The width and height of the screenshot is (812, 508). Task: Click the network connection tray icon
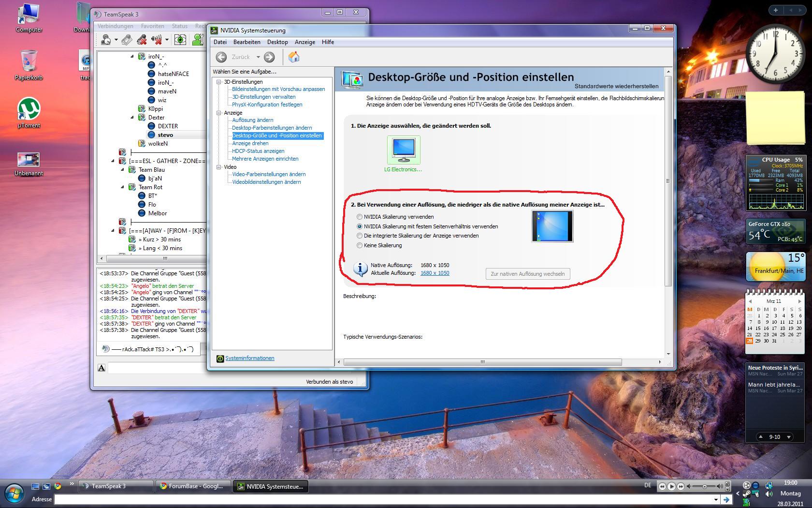coord(768,485)
